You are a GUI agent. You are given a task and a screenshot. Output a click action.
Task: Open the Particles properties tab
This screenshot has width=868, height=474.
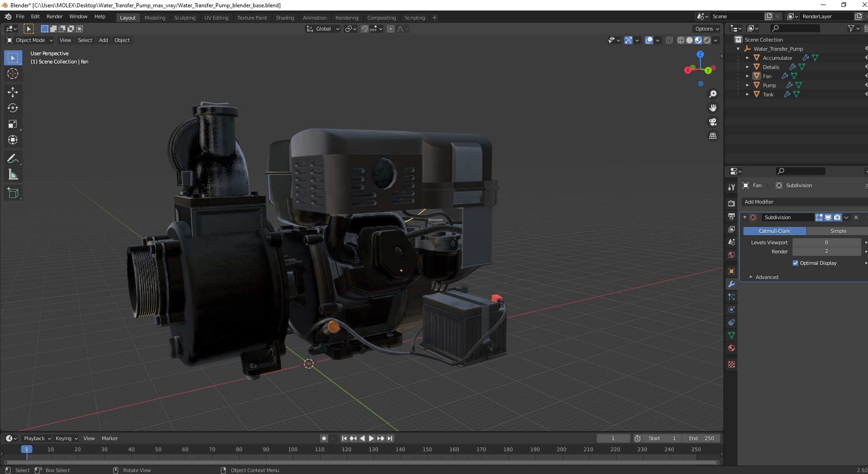(732, 297)
